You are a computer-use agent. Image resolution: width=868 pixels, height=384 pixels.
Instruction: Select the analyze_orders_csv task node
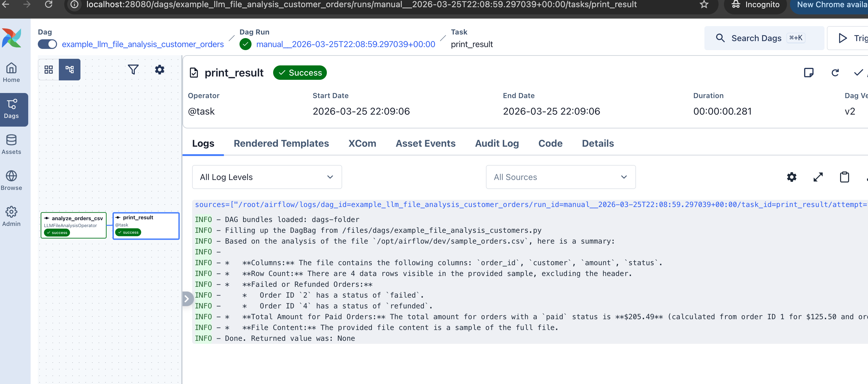tap(74, 225)
